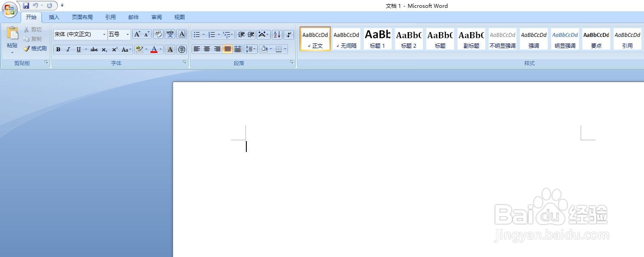Apply highlight color with the marker button
Image resolution: width=644 pixels, height=257 pixels.
click(x=139, y=49)
